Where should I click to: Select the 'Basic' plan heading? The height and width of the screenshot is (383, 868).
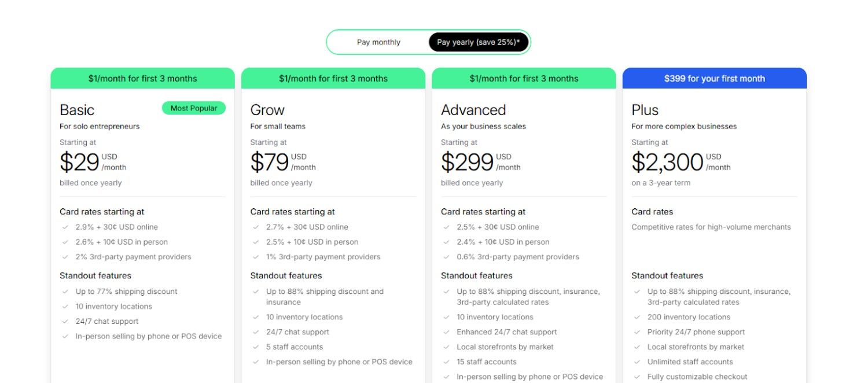pos(76,110)
